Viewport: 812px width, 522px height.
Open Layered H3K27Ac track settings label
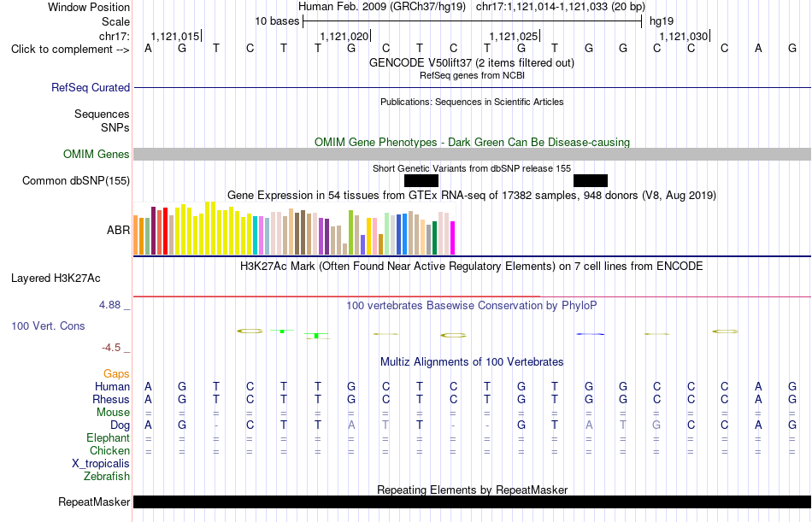[x=56, y=279]
